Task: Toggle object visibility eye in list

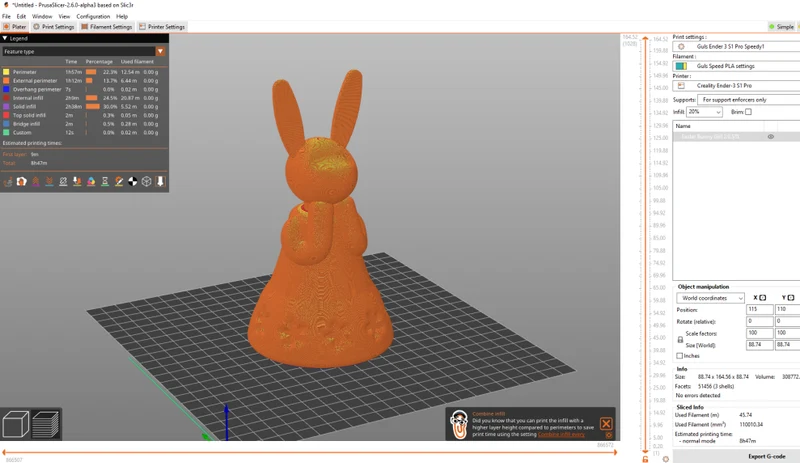Action: click(770, 137)
